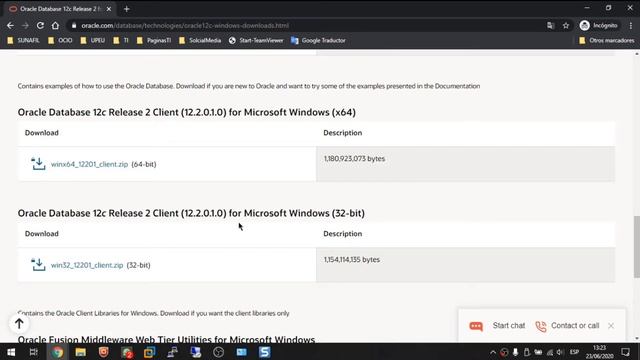
Task: Go back to previous page
Action: pyautogui.click(x=10, y=25)
